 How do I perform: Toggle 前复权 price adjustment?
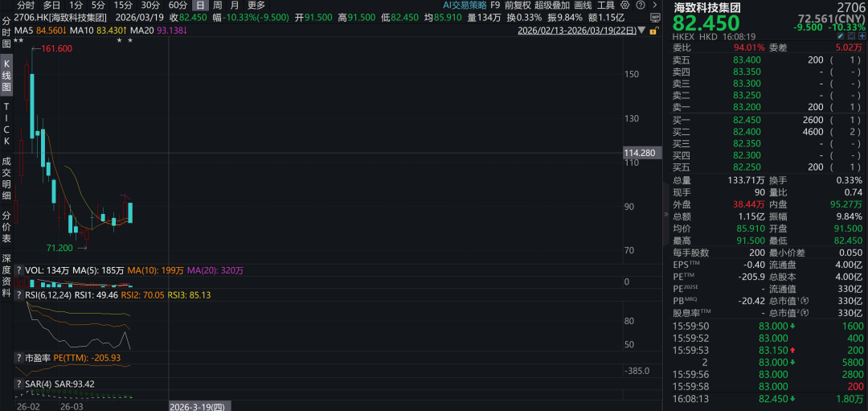518,5
